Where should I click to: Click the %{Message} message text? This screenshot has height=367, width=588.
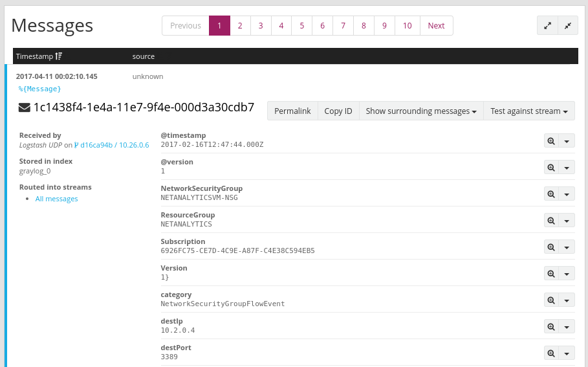tap(39, 89)
